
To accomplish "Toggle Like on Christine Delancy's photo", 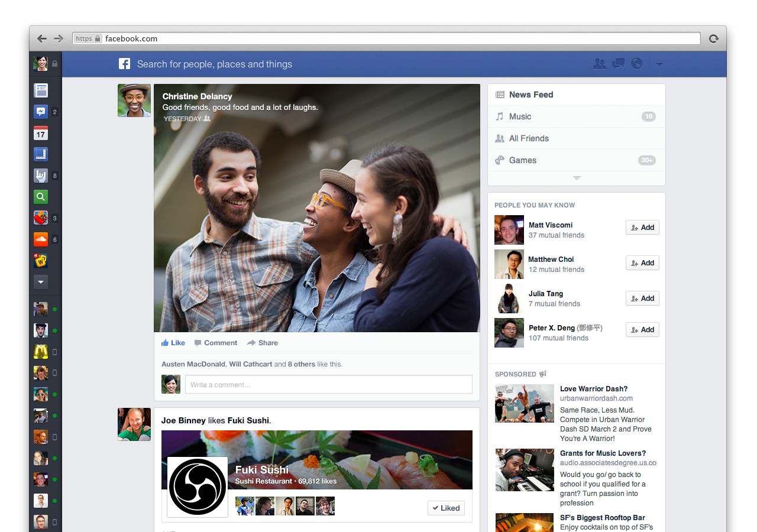I will pos(173,343).
